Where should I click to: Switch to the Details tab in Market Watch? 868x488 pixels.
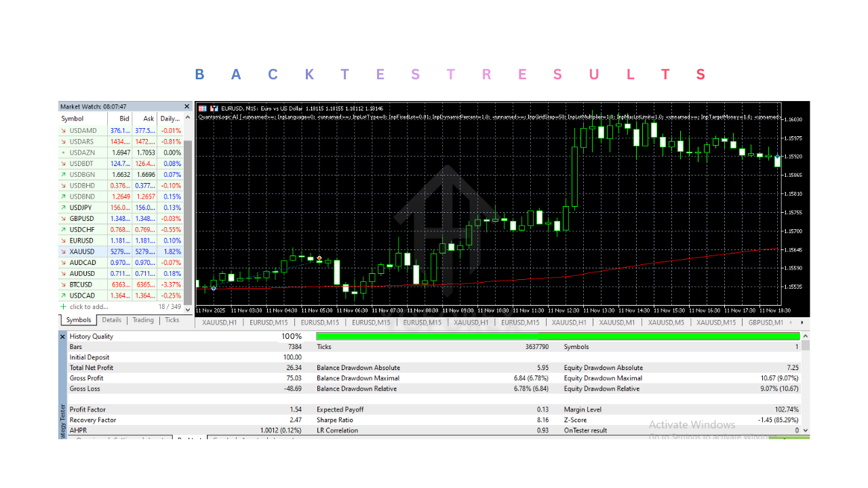click(x=111, y=320)
